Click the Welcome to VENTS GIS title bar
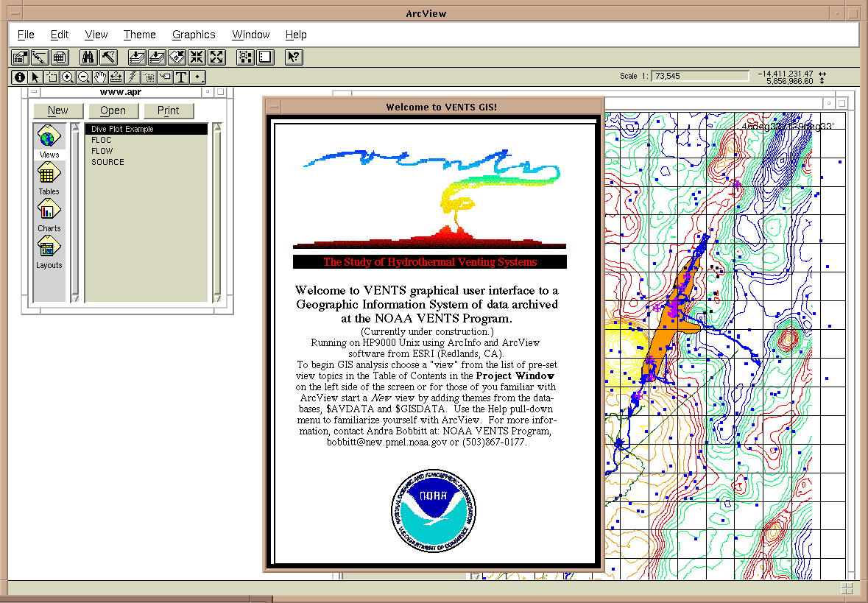The height and width of the screenshot is (603, 868). click(x=441, y=107)
